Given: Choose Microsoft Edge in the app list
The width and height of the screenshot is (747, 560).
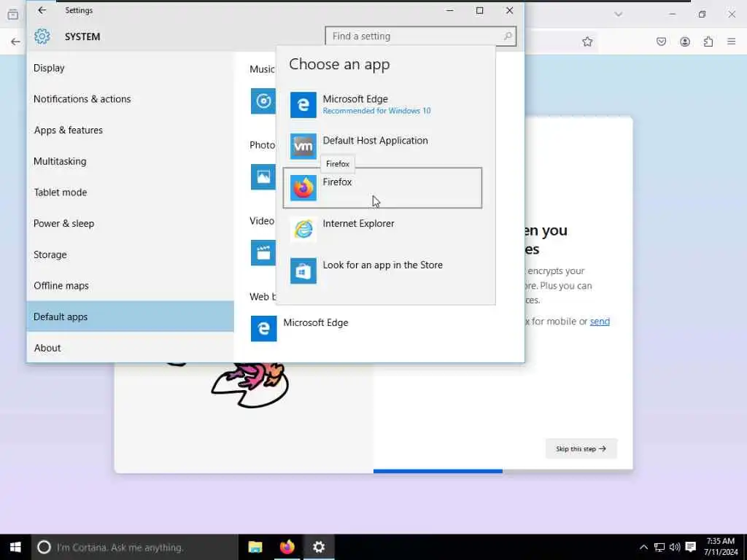Looking at the screenshot, I should coord(382,105).
